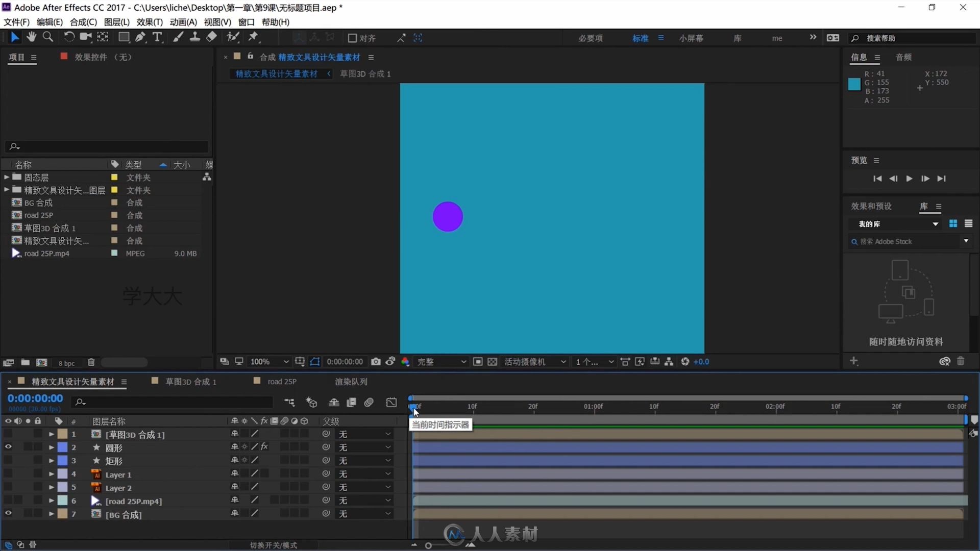This screenshot has height=551, width=980.
Task: Switch to 小屏幕 workspace
Action: (691, 38)
